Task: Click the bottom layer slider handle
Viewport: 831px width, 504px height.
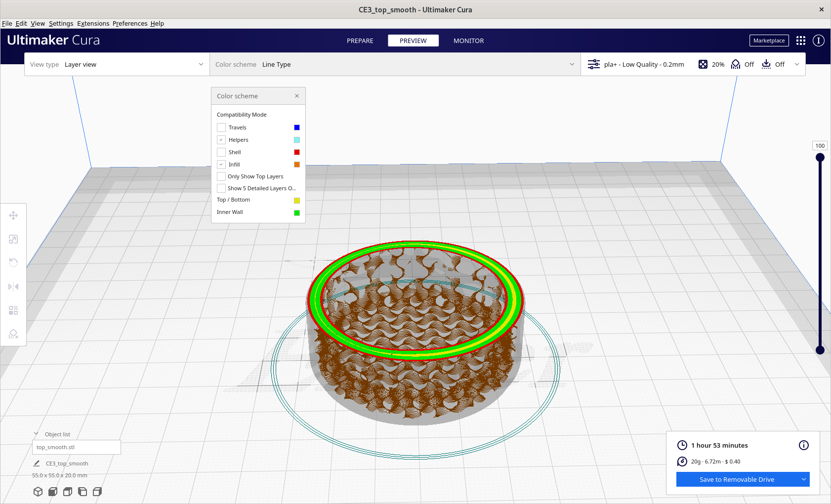Action: point(820,350)
